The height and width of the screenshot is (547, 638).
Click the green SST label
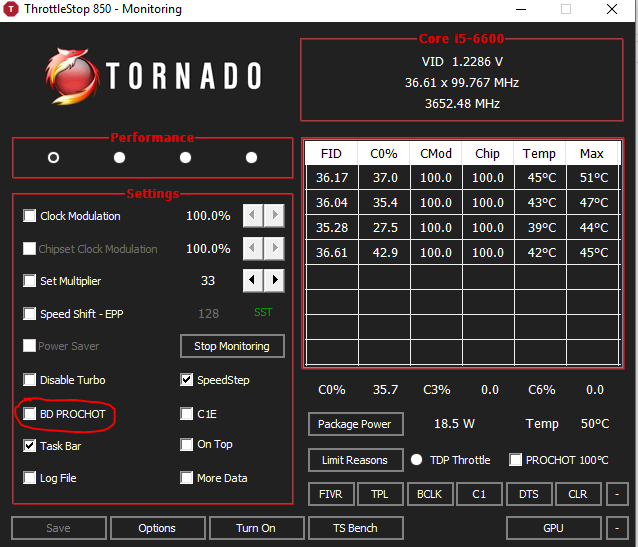[x=263, y=312]
